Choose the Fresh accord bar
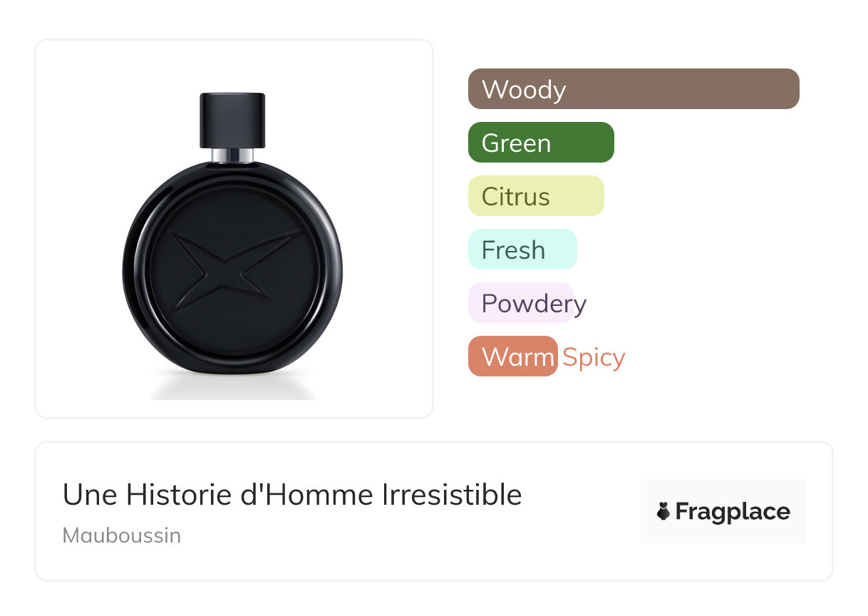 (x=522, y=250)
